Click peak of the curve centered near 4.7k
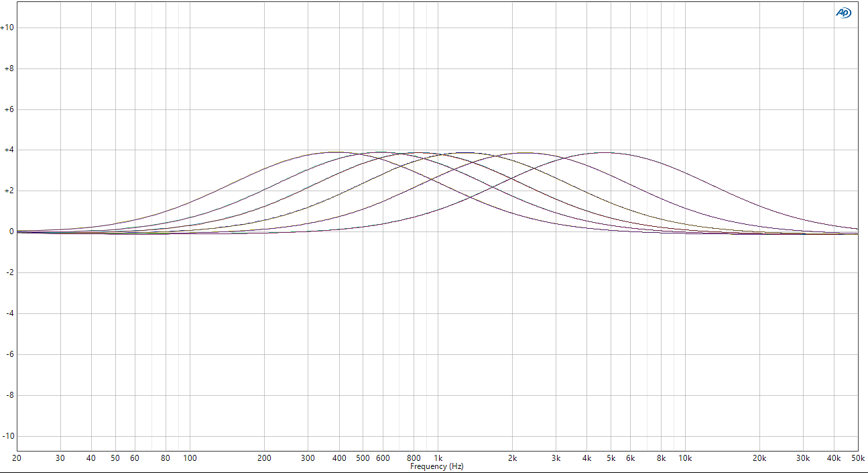Screen dimensions: 868x473 pyautogui.click(x=605, y=152)
